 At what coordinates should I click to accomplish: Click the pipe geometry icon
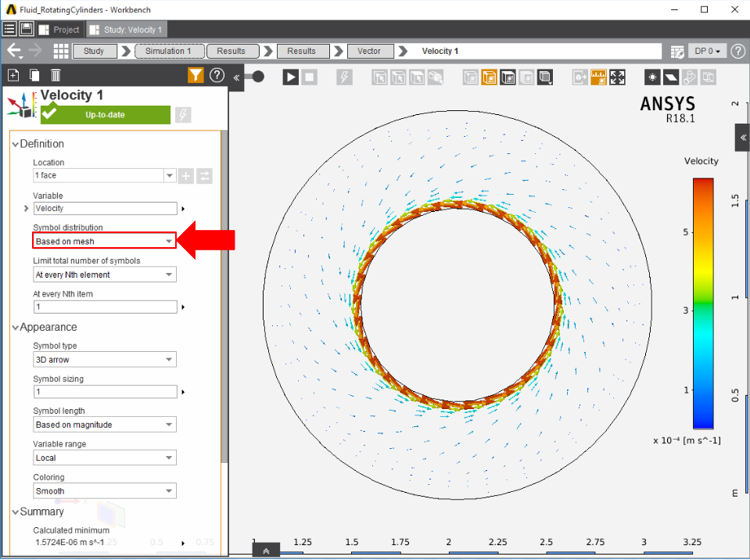click(689, 77)
